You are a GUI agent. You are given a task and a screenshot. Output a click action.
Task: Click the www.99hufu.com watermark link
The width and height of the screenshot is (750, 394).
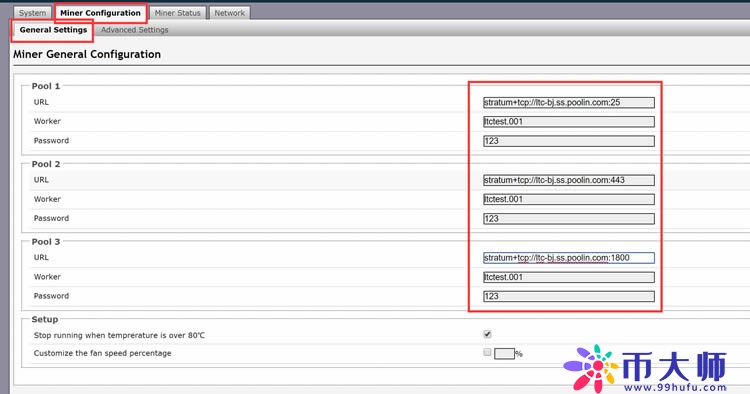coord(675,387)
